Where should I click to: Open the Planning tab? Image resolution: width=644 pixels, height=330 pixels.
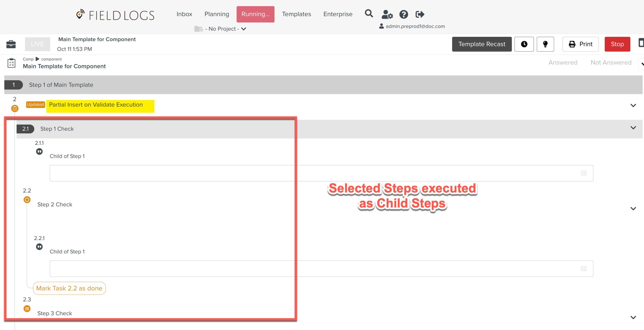click(217, 14)
